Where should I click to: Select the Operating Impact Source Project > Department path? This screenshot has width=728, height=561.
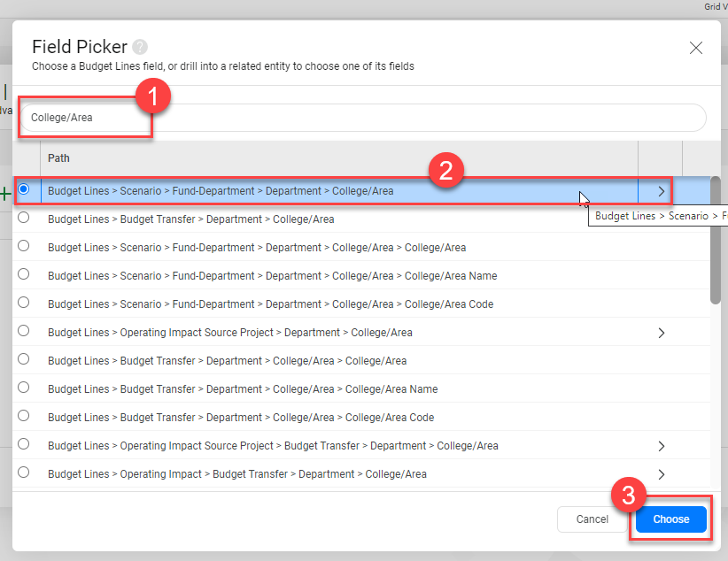26,332
